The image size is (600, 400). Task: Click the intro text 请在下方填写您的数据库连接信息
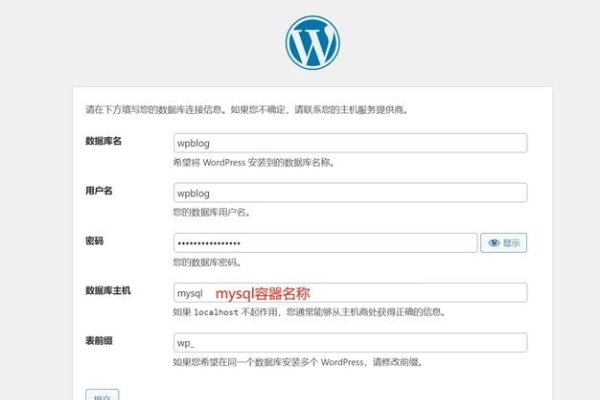pos(247,110)
